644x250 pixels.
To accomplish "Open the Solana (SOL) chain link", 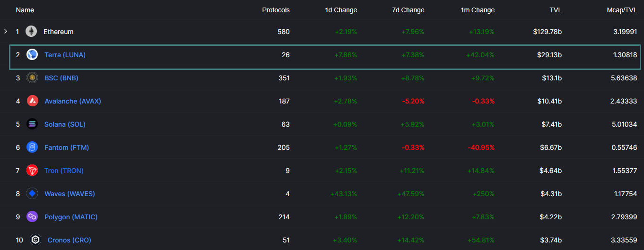I will point(65,124).
